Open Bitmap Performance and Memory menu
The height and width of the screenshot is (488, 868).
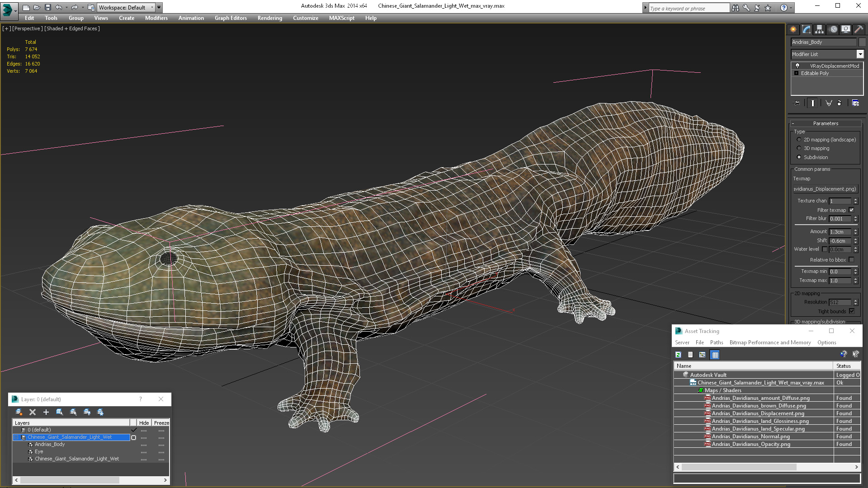(770, 343)
